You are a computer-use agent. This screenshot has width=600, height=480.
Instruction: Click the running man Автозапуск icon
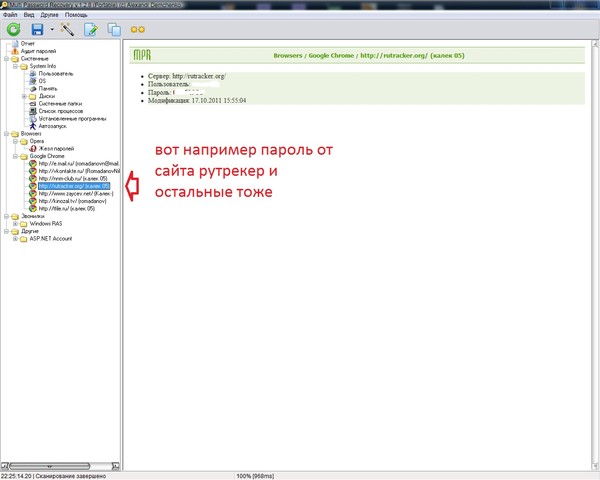pyautogui.click(x=33, y=126)
